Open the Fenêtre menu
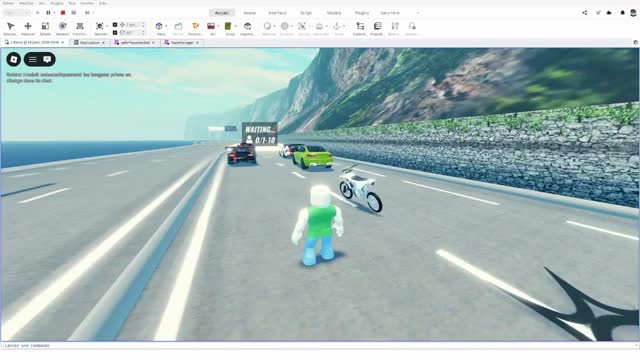 [x=87, y=3]
